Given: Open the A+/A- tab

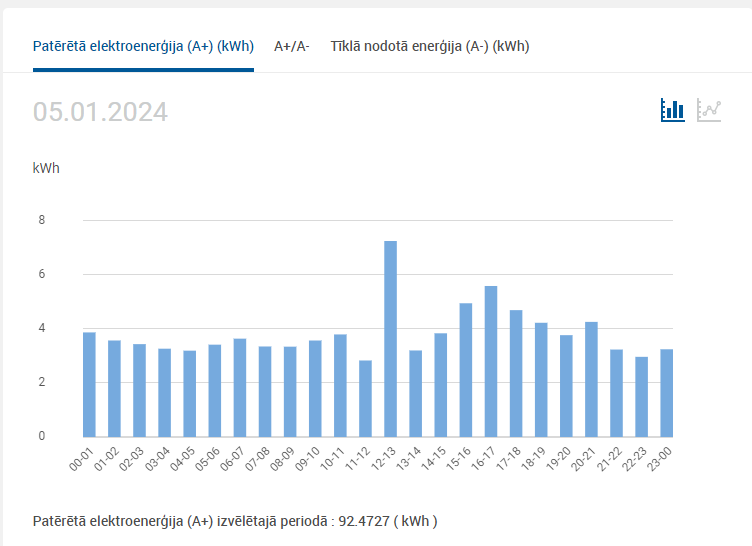Looking at the screenshot, I should (292, 47).
